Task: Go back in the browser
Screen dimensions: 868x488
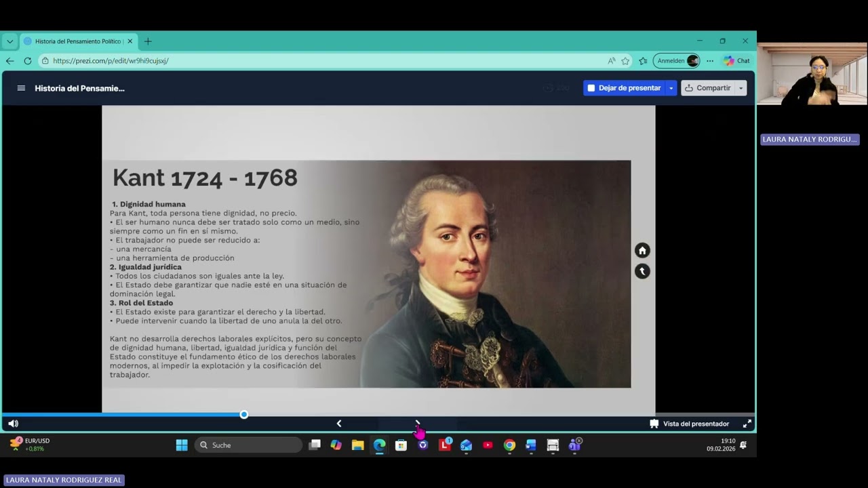Action: pos(10,60)
